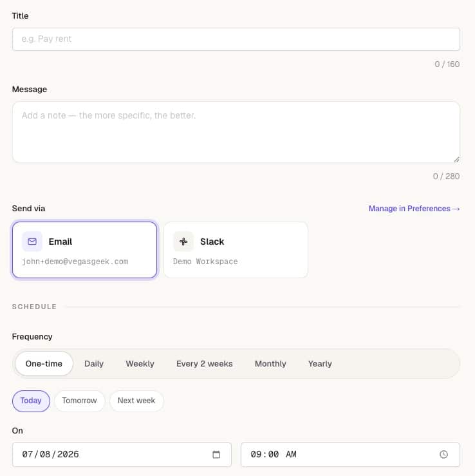This screenshot has width=475, height=476.
Task: Grab the message textarea resize handle
Action: coord(456,160)
